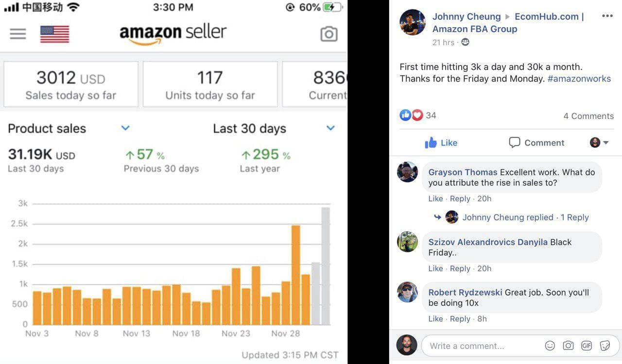This screenshot has width=622, height=364.
Task: Click the GIF icon in comment box
Action: 587,346
